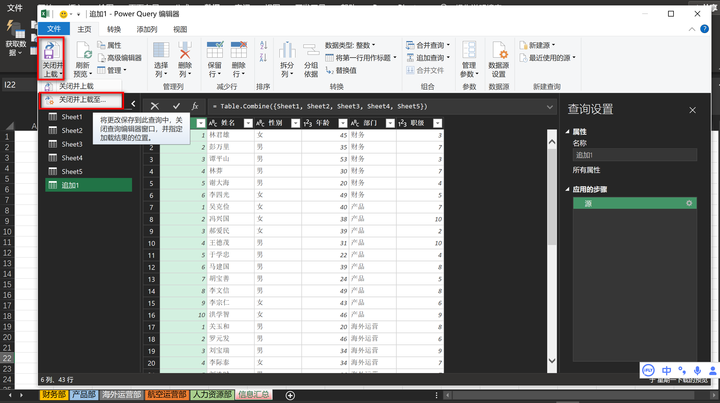This screenshot has height=403, width=720.
Task: Switch to 财务部 worksheet tab in Excel
Action: pos(54,395)
